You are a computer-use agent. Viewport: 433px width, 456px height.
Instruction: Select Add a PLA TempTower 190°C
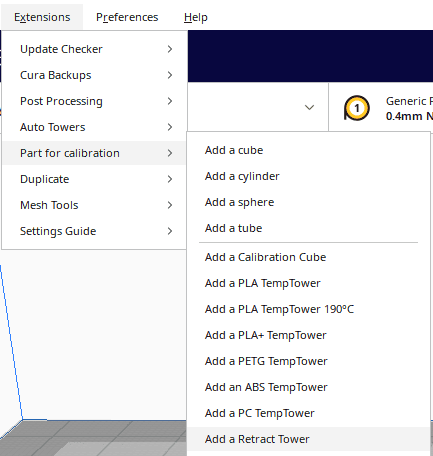[309, 309]
